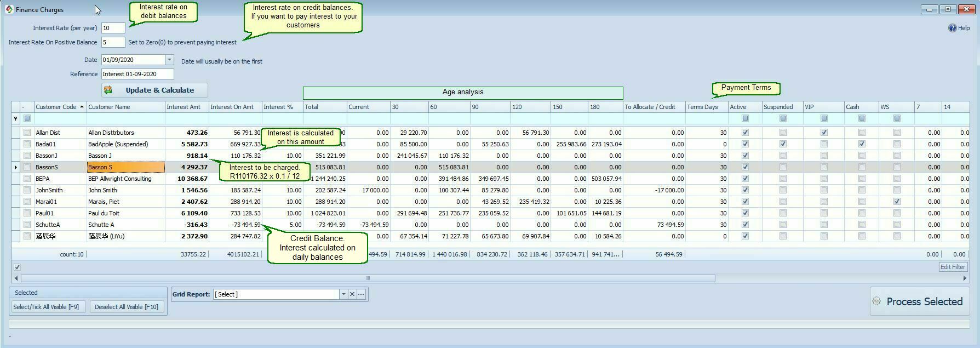The width and height of the screenshot is (980, 348).
Task: Toggle WS checkbox for Marai01 row
Action: point(897,202)
